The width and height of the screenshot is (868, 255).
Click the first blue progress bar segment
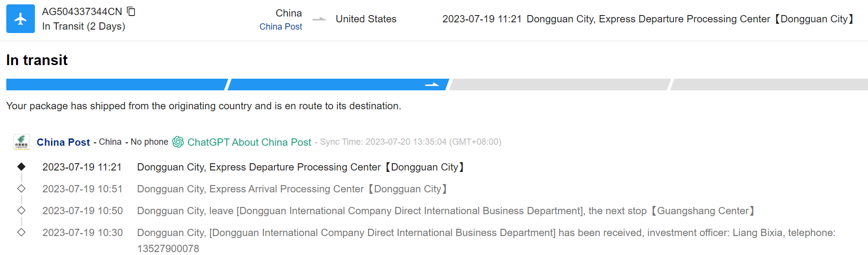pyautogui.click(x=116, y=85)
